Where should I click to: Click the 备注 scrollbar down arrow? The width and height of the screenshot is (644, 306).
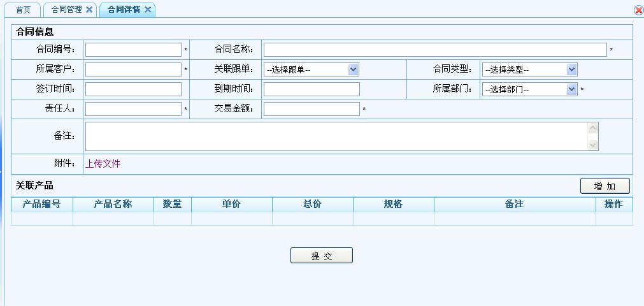pyautogui.click(x=593, y=145)
